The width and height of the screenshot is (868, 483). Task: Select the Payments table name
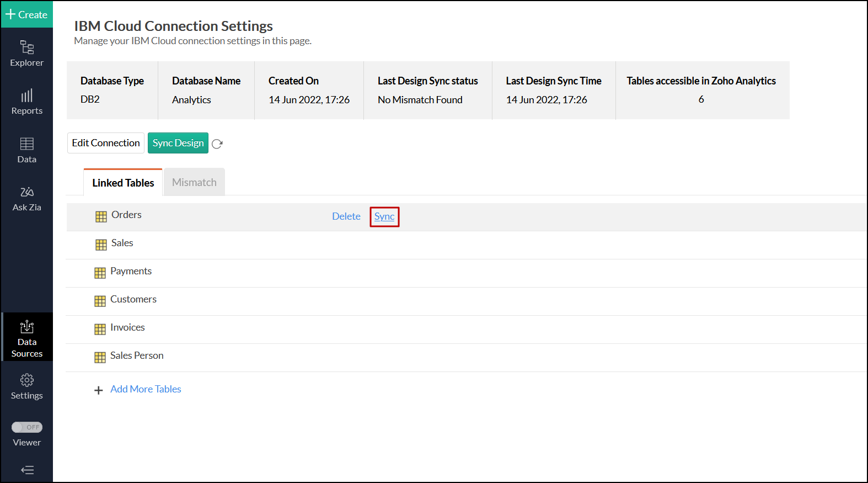point(131,271)
